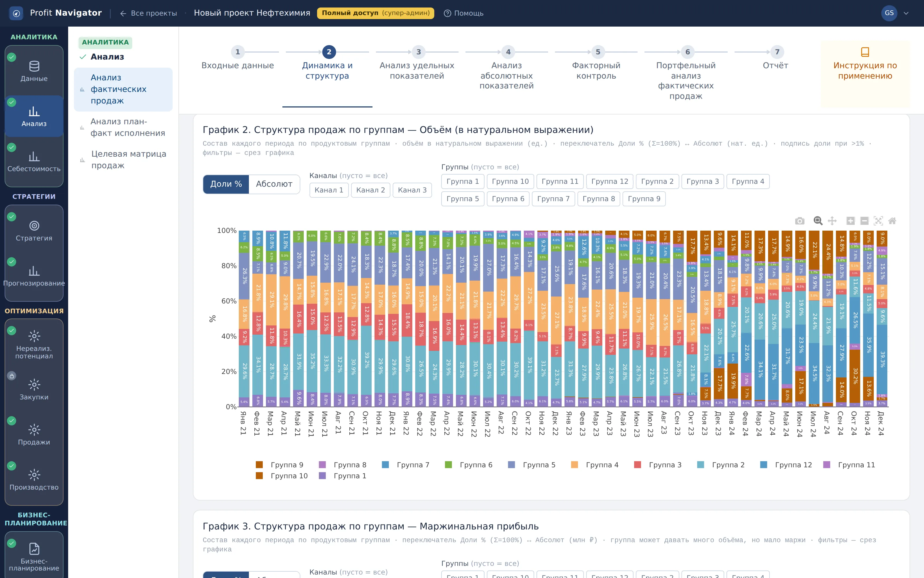The width and height of the screenshot is (924, 578).
Task: Toggle the Группа 5 filter chip
Action: (462, 199)
